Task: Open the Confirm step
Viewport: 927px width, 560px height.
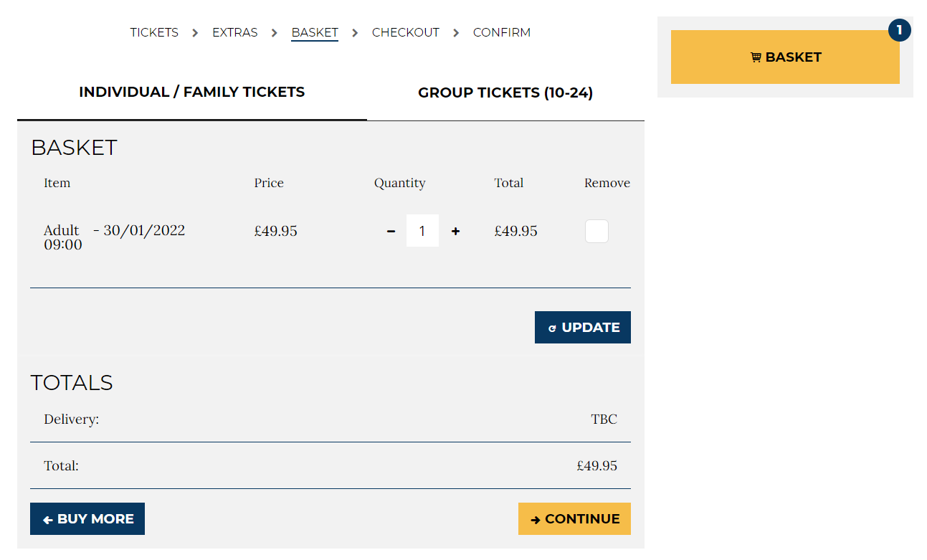Action: point(501,32)
